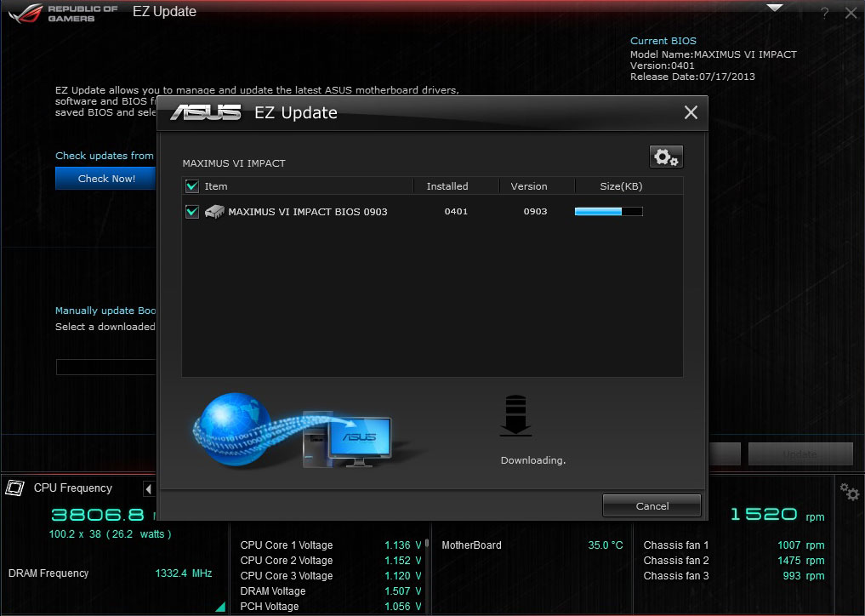Click the Installed column header

click(x=447, y=186)
